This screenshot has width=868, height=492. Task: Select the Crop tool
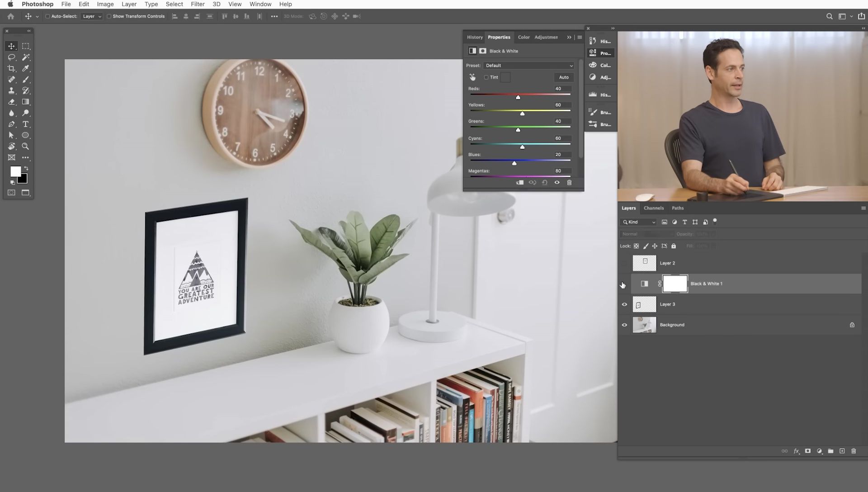[11, 68]
